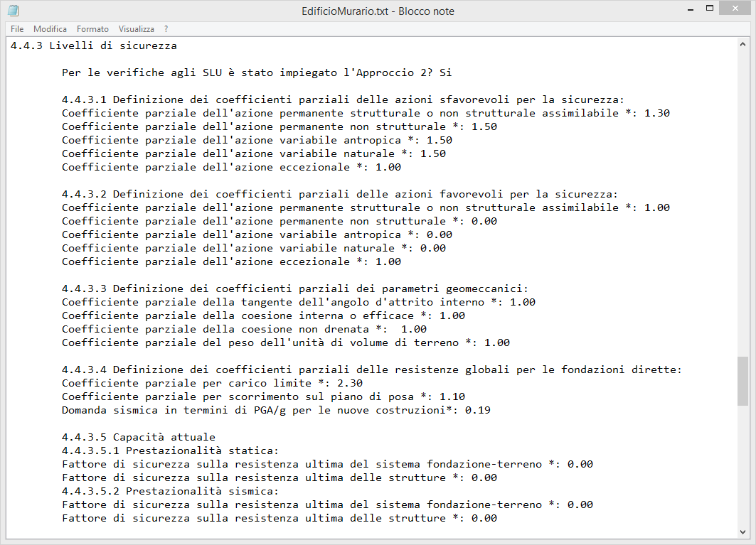Click line 'eccezionale *: 1.00' under 4.4.3.1
The height and width of the screenshot is (545, 756).
(x=231, y=167)
